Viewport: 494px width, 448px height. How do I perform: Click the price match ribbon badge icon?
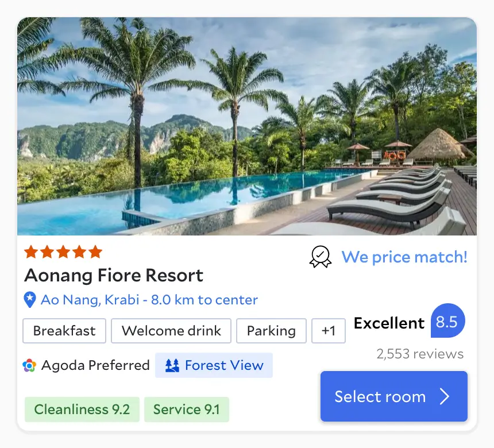321,257
